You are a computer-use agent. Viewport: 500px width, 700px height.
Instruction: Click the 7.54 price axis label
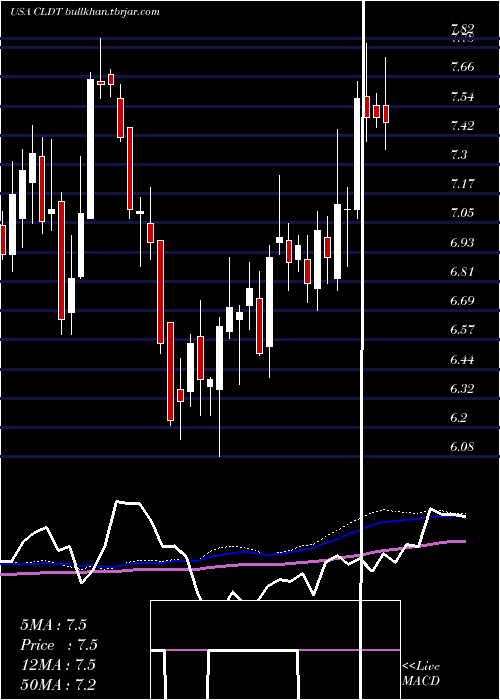coord(462,97)
